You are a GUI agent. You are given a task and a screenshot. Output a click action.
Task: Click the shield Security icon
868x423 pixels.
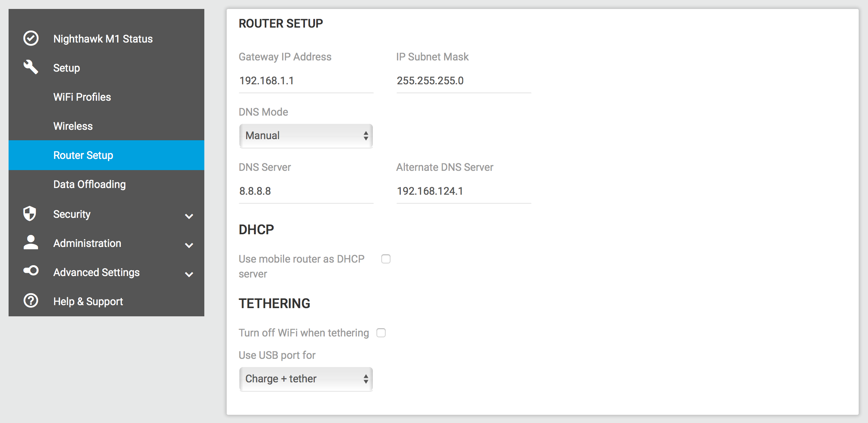tap(30, 214)
